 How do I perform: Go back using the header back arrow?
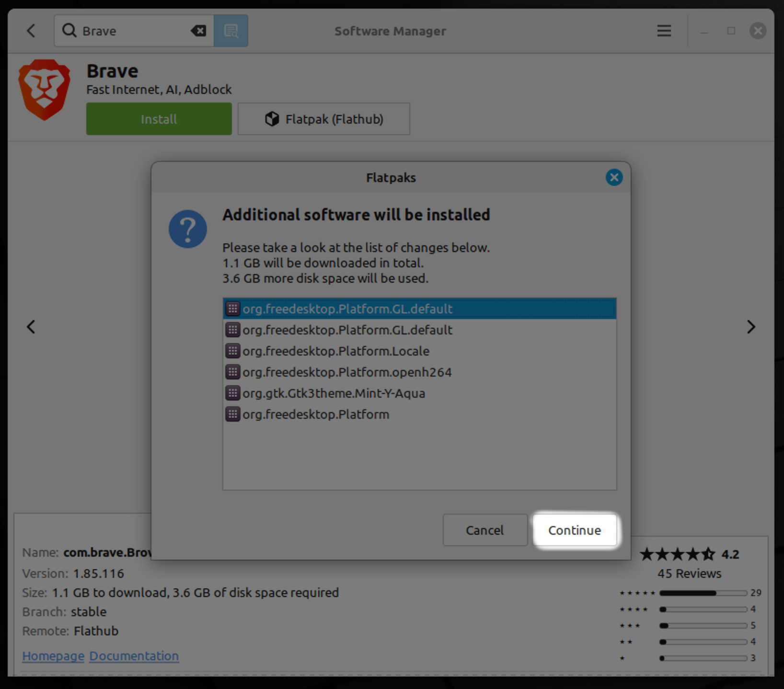31,31
